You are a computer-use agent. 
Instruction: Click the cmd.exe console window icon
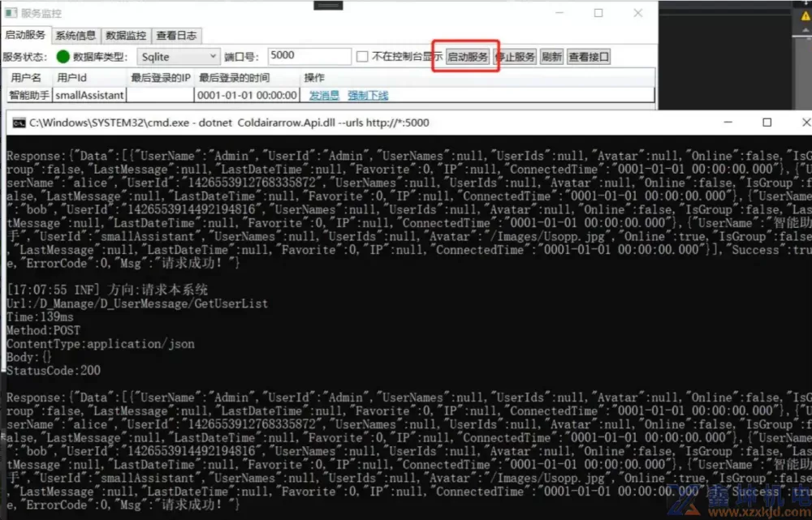(19, 122)
